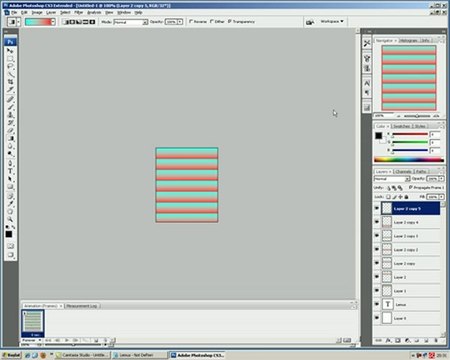The height and width of the screenshot is (360, 450).
Task: Select the Zoom tool
Action: [10, 219]
